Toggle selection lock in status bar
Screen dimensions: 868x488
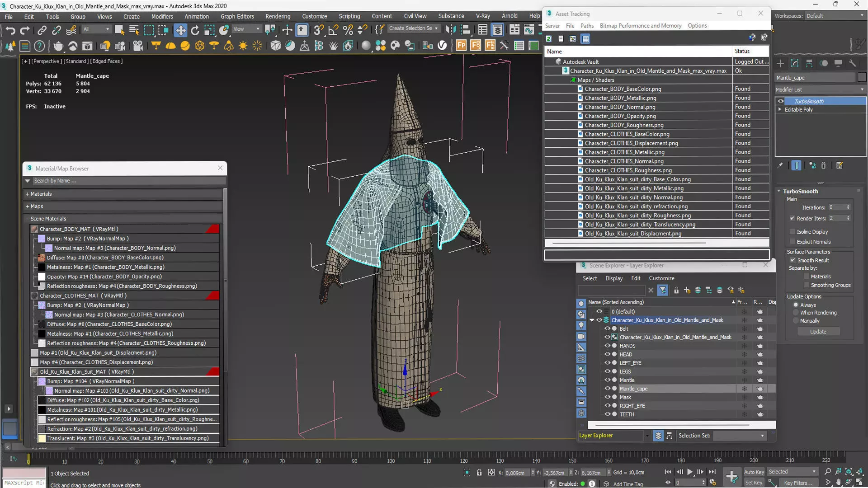point(479,473)
